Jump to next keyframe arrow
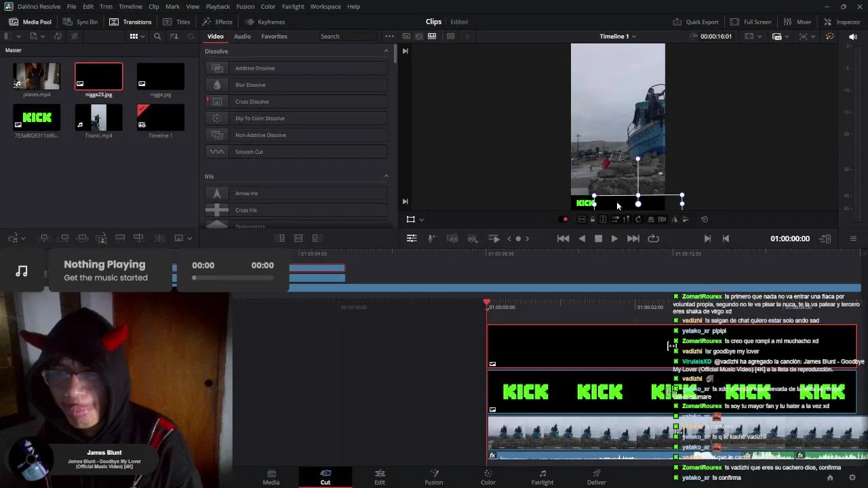Image resolution: width=868 pixels, height=488 pixels. pos(527,239)
